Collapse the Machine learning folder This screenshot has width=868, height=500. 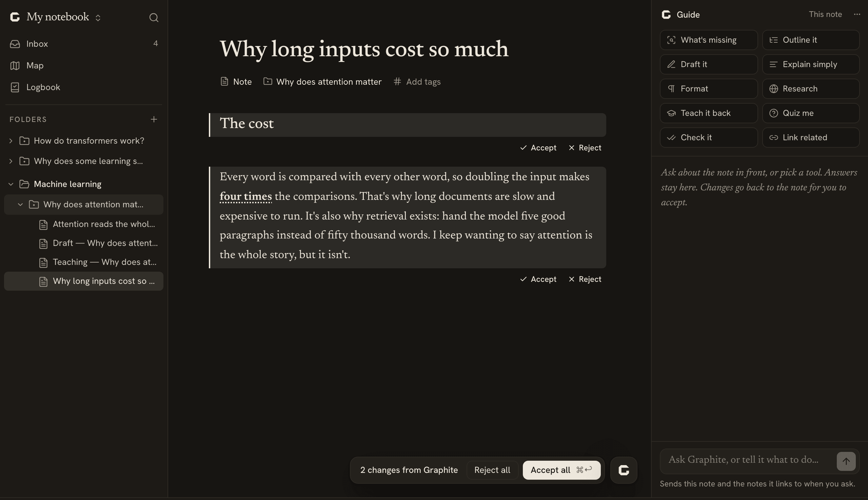11,184
